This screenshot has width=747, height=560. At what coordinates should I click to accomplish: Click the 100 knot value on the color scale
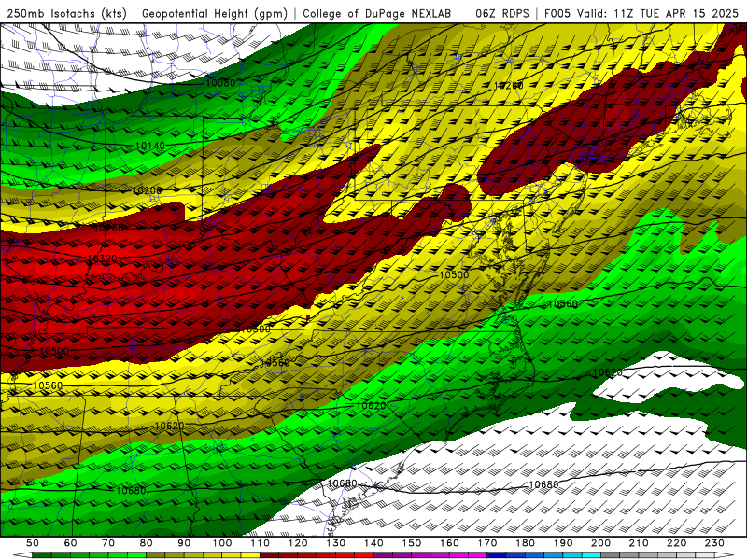pos(222,543)
